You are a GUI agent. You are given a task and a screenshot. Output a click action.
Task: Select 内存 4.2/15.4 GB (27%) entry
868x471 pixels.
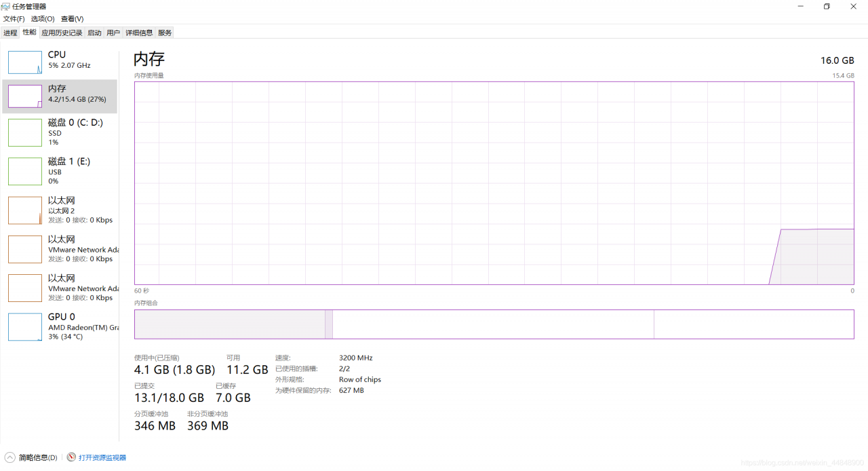point(60,96)
